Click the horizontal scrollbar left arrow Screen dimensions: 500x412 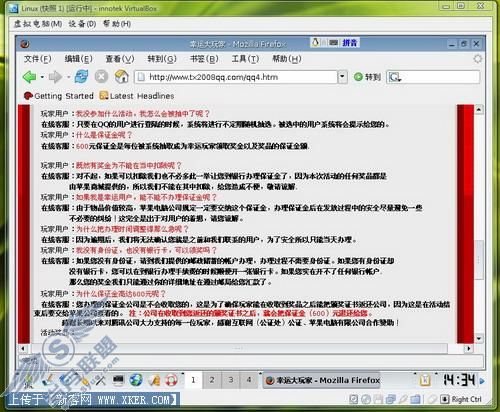pyautogui.click(x=23, y=349)
